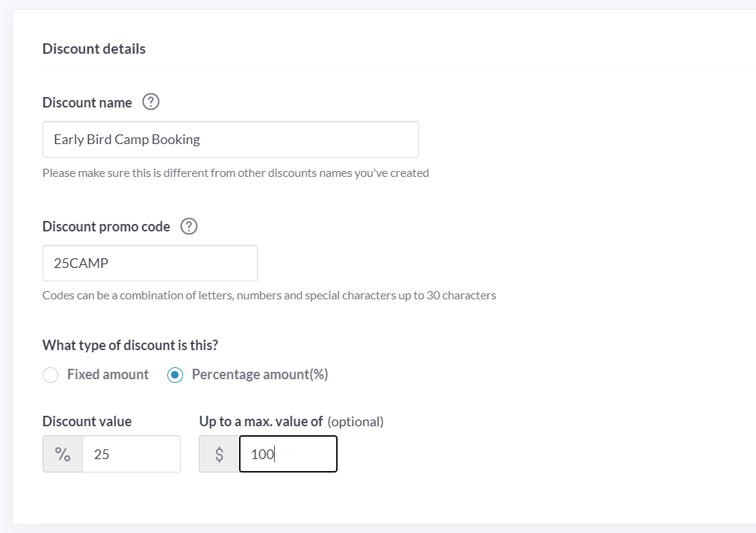Screen dimensions: 756x533
Task: Click the dollar sign addon
Action: pyautogui.click(x=219, y=454)
